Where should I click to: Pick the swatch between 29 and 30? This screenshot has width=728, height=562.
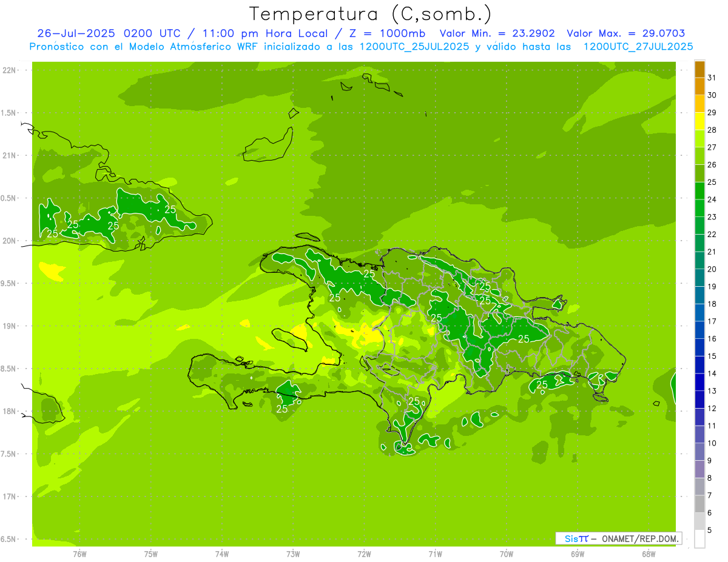click(699, 104)
